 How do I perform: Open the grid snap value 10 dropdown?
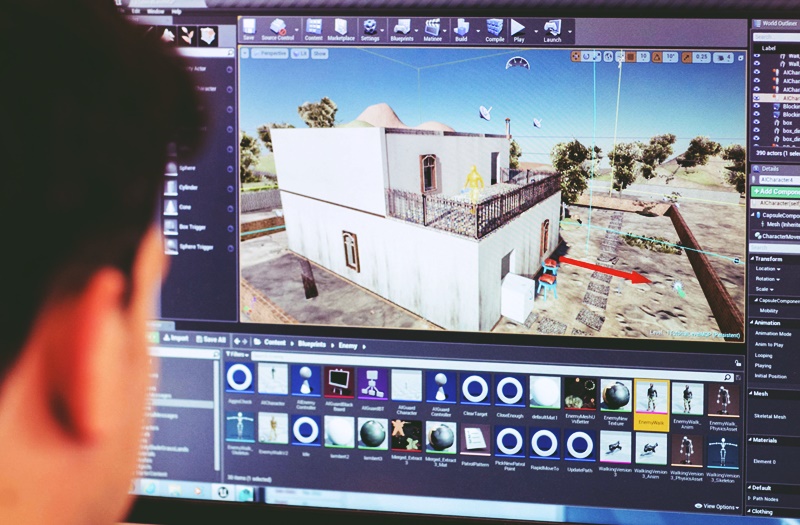(x=643, y=57)
